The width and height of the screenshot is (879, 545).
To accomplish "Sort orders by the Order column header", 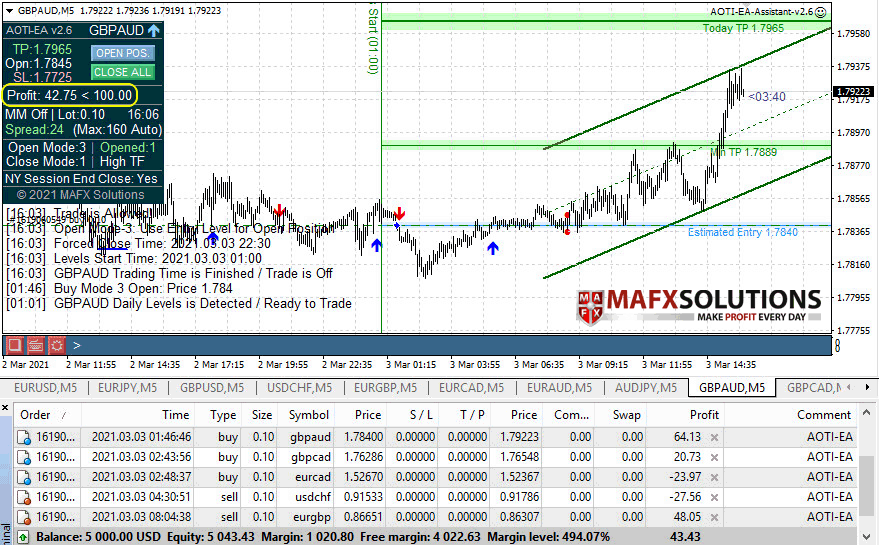I will 47,415.
